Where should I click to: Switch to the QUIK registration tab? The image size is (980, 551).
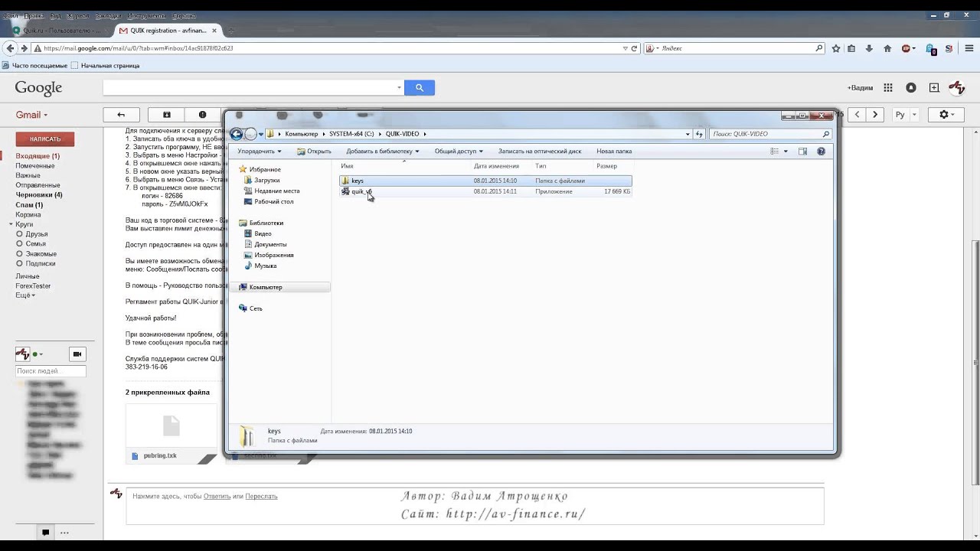pos(167,31)
